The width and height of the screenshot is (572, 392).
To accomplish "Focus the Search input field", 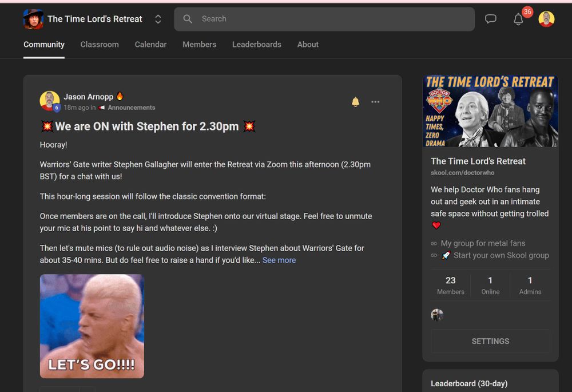I will pos(324,19).
